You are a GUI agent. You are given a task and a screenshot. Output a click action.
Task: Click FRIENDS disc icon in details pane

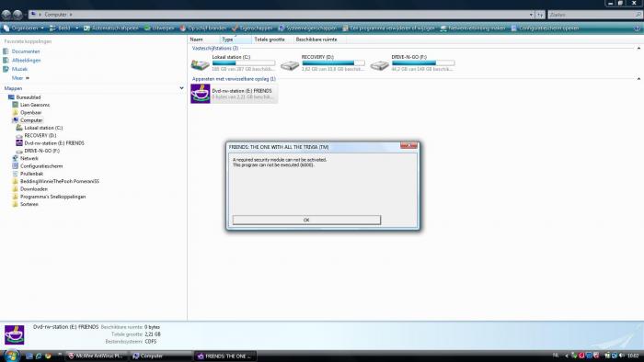tap(14, 334)
